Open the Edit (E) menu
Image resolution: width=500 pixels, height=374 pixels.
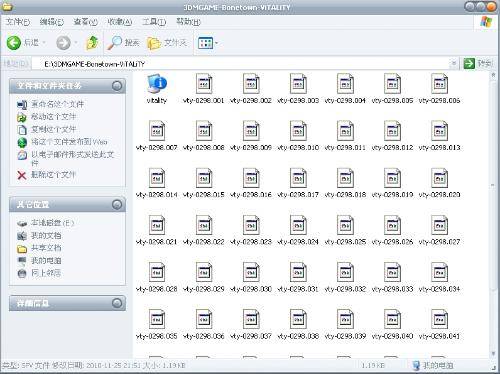click(x=52, y=22)
